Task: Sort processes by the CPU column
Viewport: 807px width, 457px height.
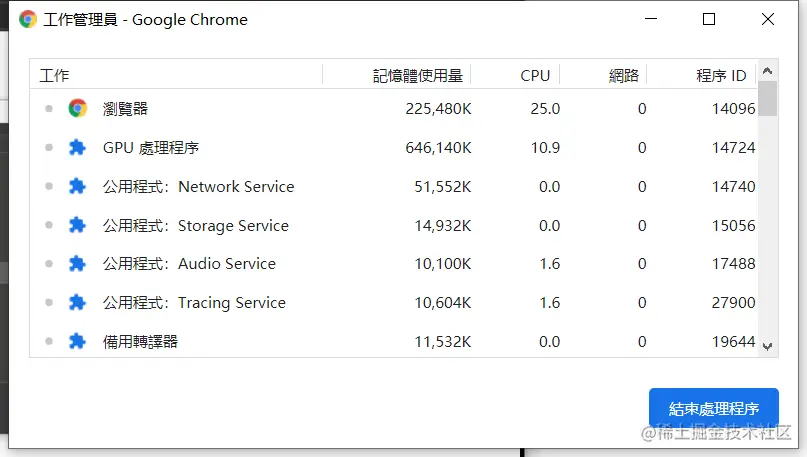Action: click(535, 75)
